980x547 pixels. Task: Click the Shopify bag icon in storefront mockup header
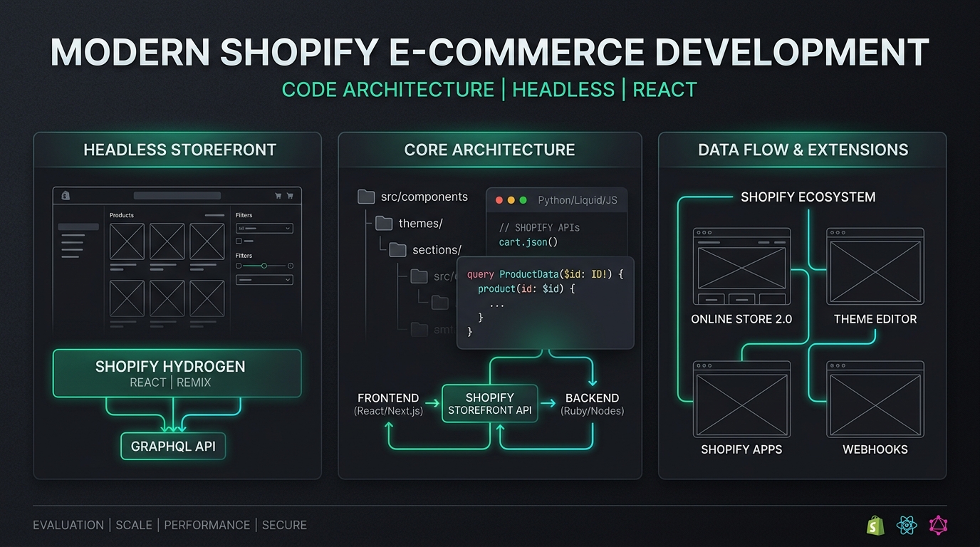tap(66, 195)
